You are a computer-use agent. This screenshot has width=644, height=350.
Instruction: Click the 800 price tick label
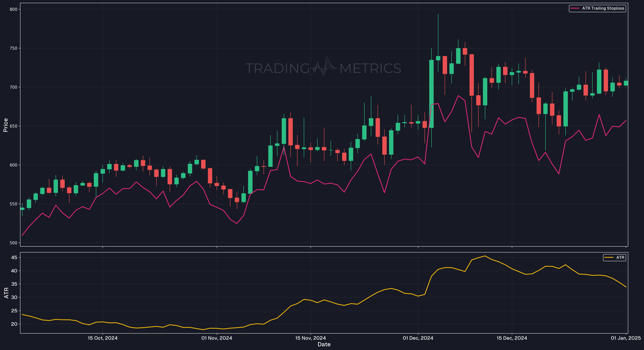click(14, 10)
